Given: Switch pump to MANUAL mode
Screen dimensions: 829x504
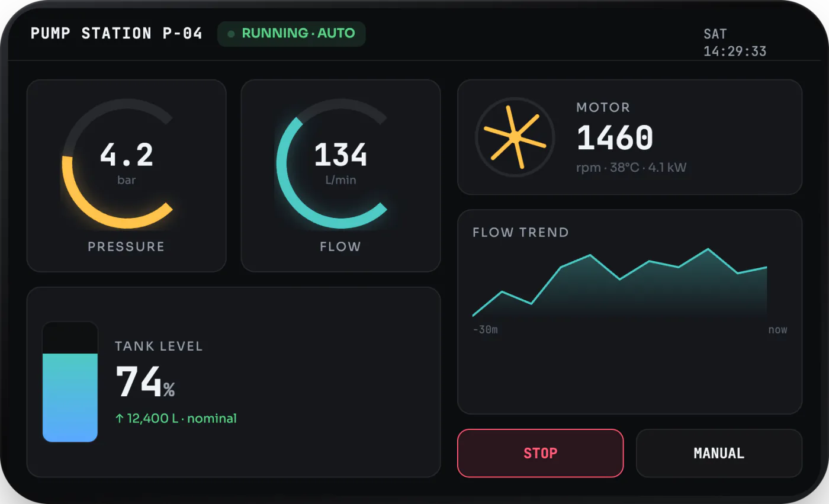Looking at the screenshot, I should tap(719, 453).
